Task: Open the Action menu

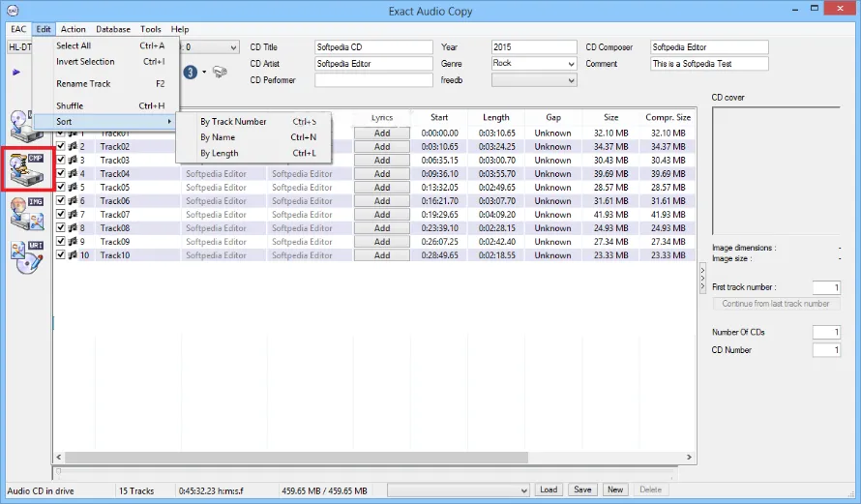Action: click(x=73, y=29)
